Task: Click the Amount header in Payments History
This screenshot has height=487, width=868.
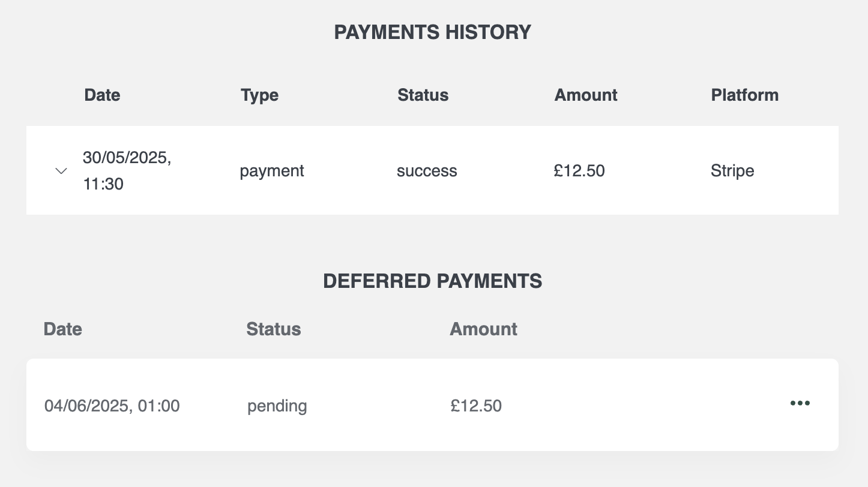Action: 586,95
